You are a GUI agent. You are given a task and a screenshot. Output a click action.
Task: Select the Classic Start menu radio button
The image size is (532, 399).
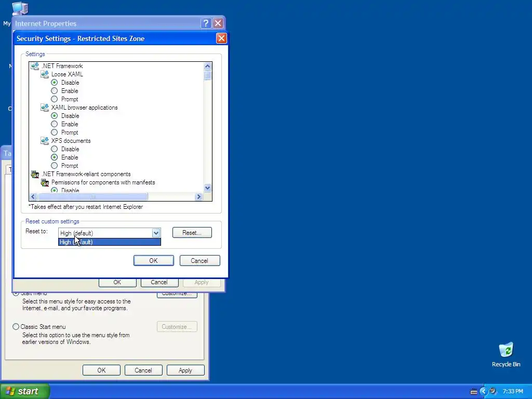pos(16,326)
